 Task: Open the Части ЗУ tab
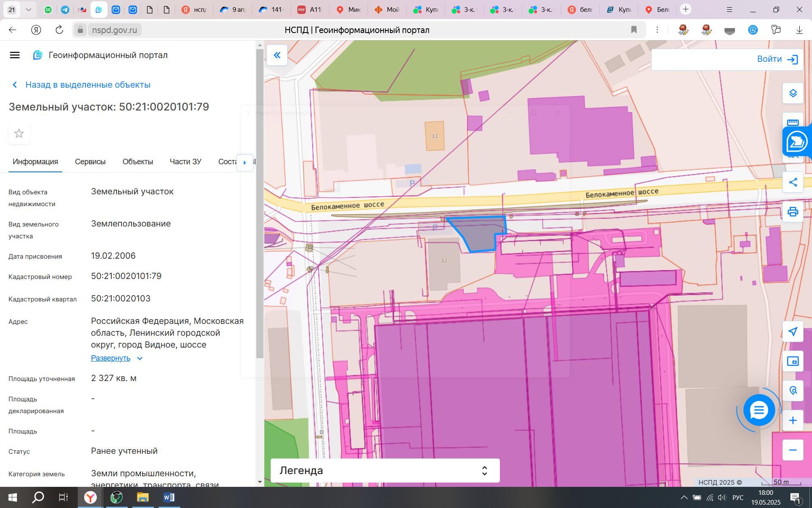click(x=185, y=162)
